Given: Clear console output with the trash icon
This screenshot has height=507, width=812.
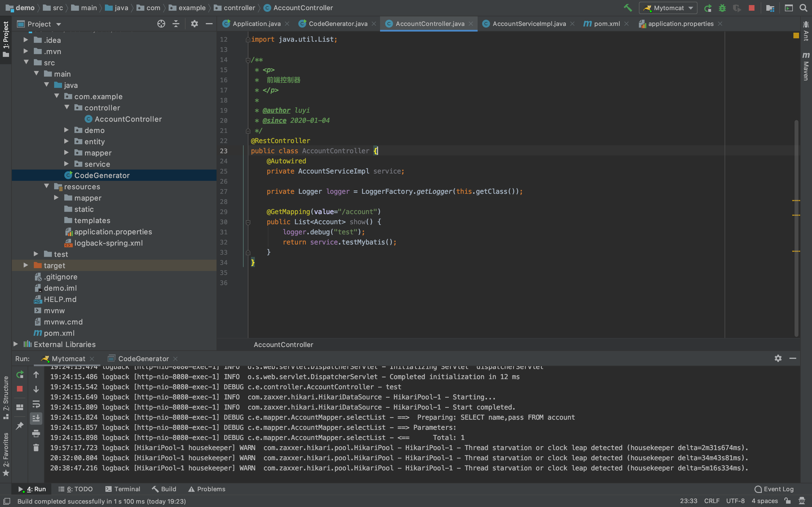Looking at the screenshot, I should point(36,448).
